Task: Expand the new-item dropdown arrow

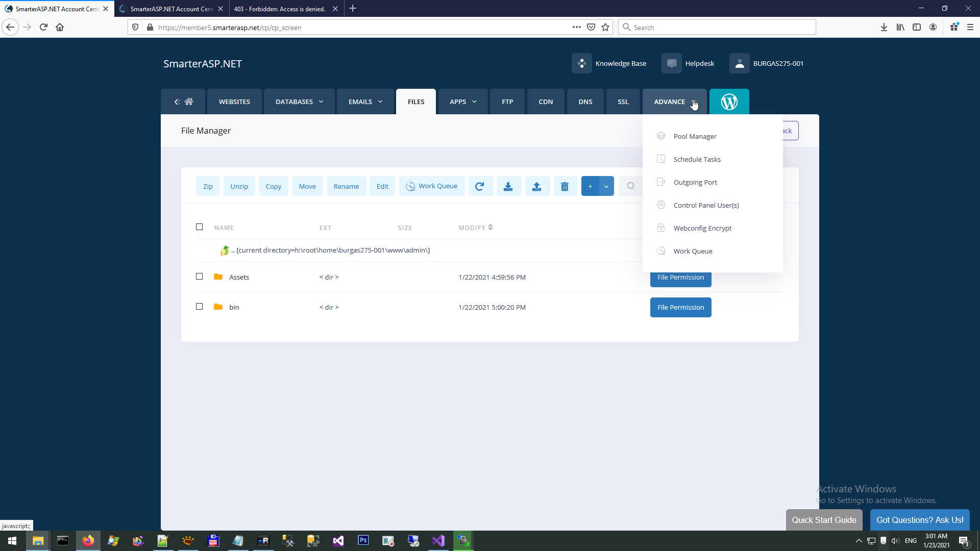Action: coord(606,186)
